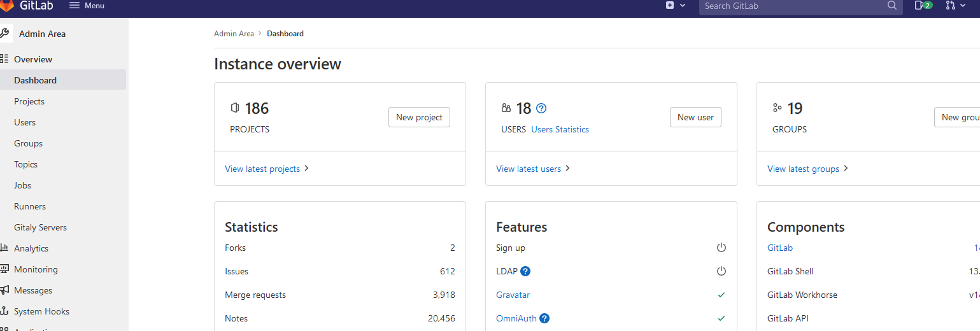Open the Users Statistics link
980x331 pixels.
[x=560, y=129]
